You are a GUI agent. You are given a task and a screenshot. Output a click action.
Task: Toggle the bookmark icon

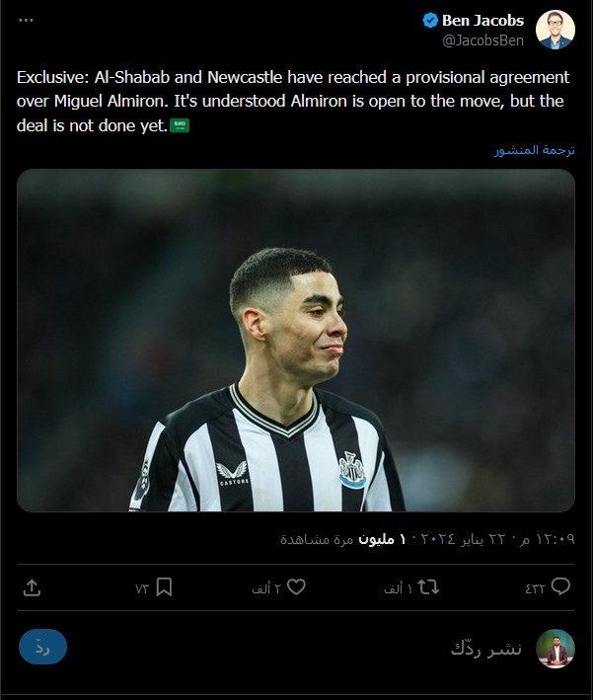[x=164, y=587]
